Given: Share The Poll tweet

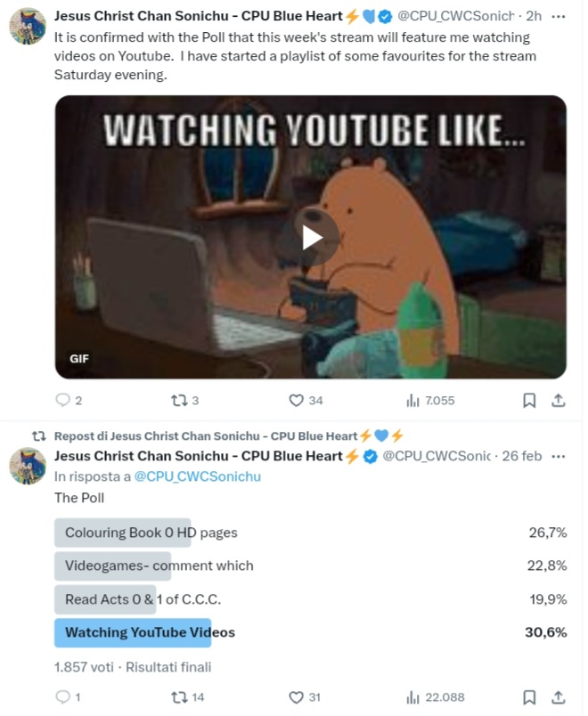Looking at the screenshot, I should (x=559, y=697).
